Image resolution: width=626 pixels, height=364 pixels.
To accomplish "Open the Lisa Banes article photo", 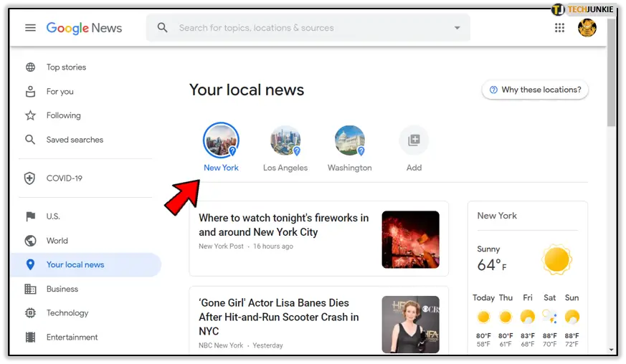I will [x=410, y=325].
